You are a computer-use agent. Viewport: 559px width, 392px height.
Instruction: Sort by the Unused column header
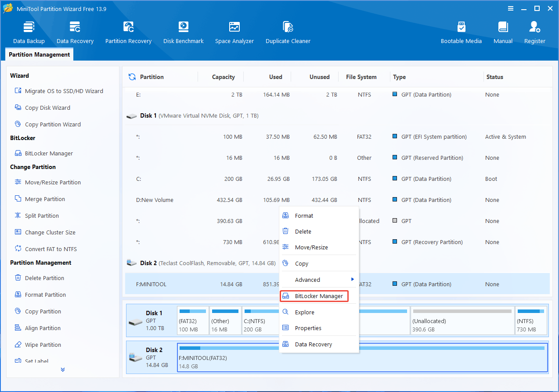(x=319, y=77)
